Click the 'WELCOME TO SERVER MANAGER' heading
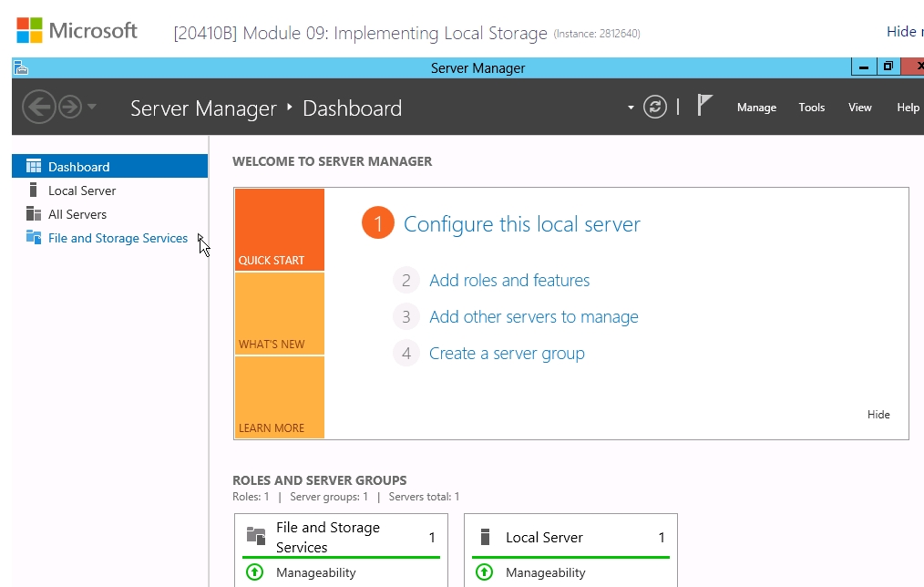The height and width of the screenshot is (587, 924). tap(333, 161)
